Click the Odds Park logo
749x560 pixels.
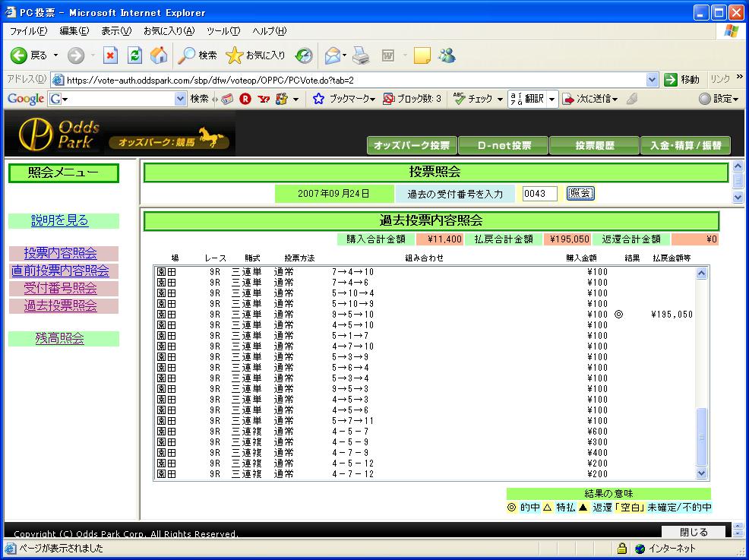tap(58, 134)
